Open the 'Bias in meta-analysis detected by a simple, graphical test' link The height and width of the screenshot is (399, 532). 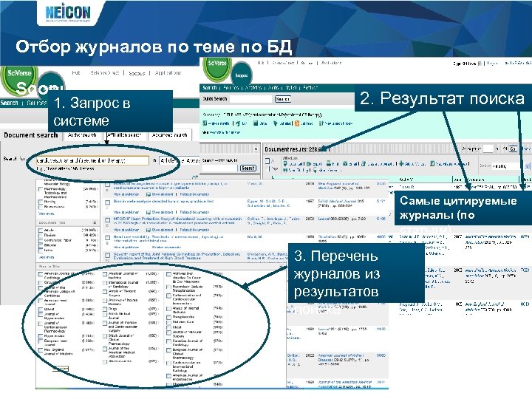(163, 201)
